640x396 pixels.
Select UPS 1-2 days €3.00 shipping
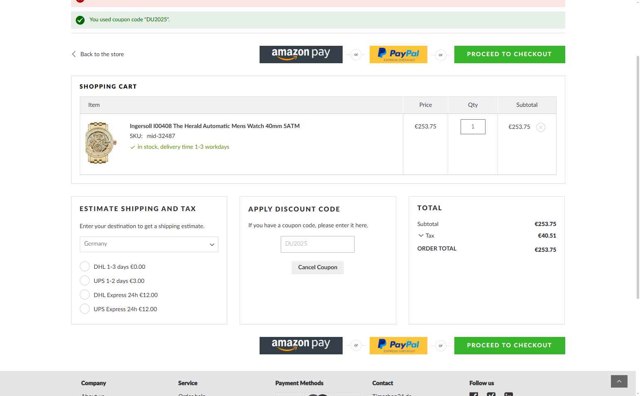84,280
